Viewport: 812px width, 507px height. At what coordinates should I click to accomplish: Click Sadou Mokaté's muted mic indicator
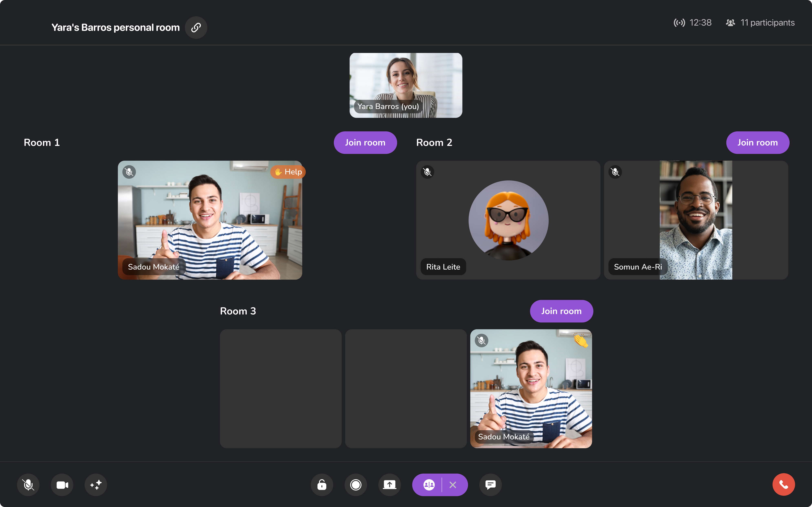pos(129,172)
